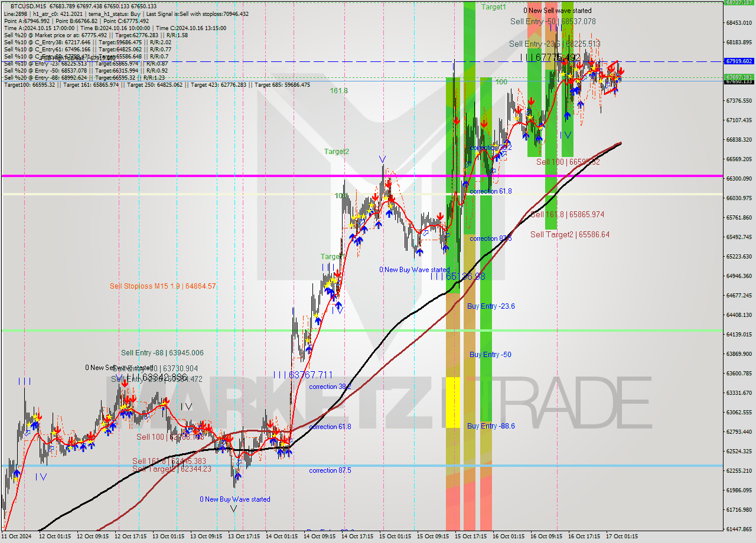
Task: Click the 62255.210 price axis value
Action: point(739,470)
